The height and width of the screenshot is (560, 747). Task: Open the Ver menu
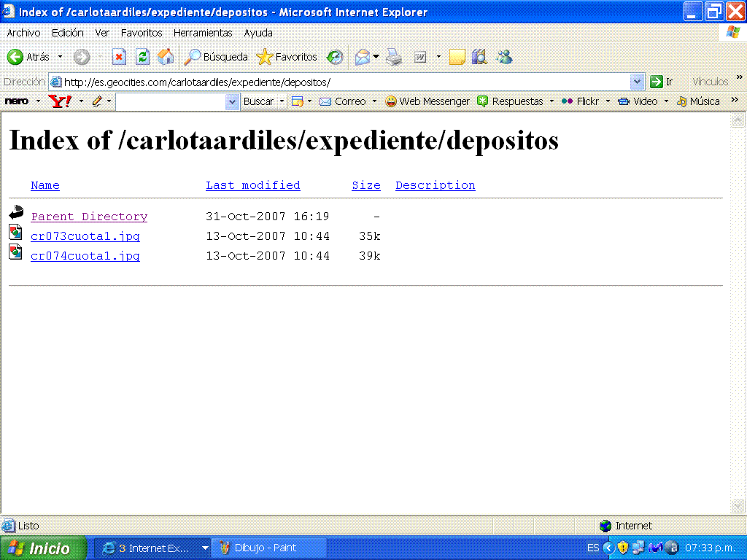pyautogui.click(x=102, y=33)
